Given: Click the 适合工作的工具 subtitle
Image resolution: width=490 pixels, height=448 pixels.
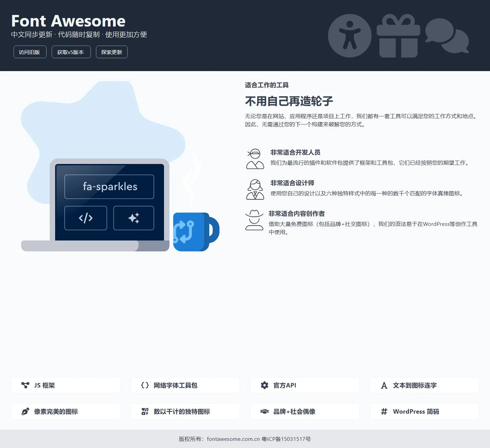Looking at the screenshot, I should point(267,85).
